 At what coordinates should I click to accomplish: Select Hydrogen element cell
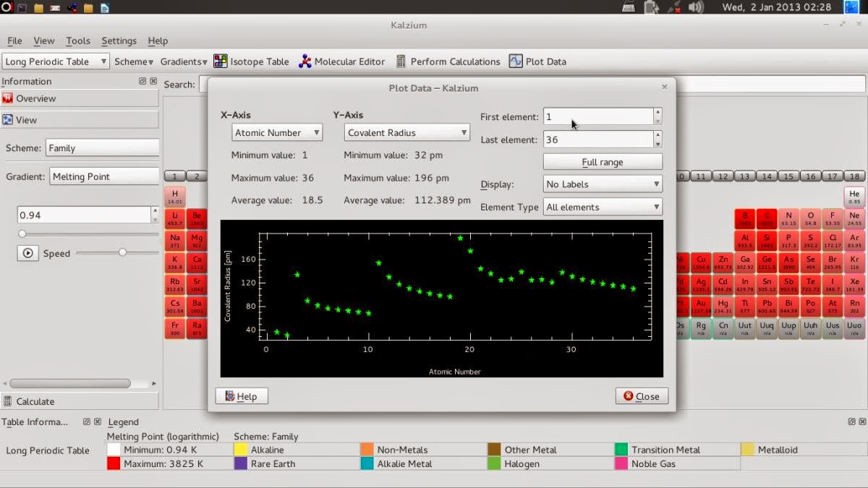click(x=175, y=197)
